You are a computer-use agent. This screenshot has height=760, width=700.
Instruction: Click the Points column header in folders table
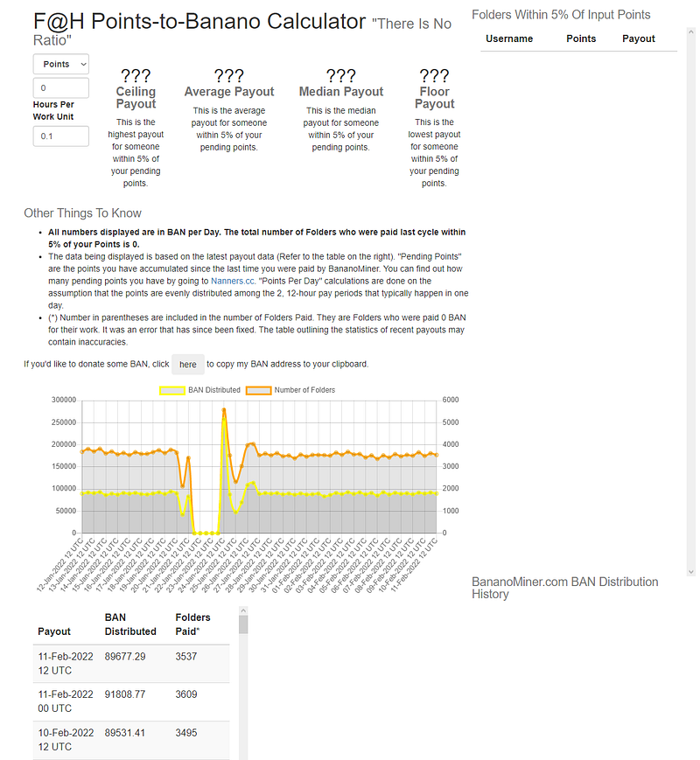pyautogui.click(x=581, y=38)
